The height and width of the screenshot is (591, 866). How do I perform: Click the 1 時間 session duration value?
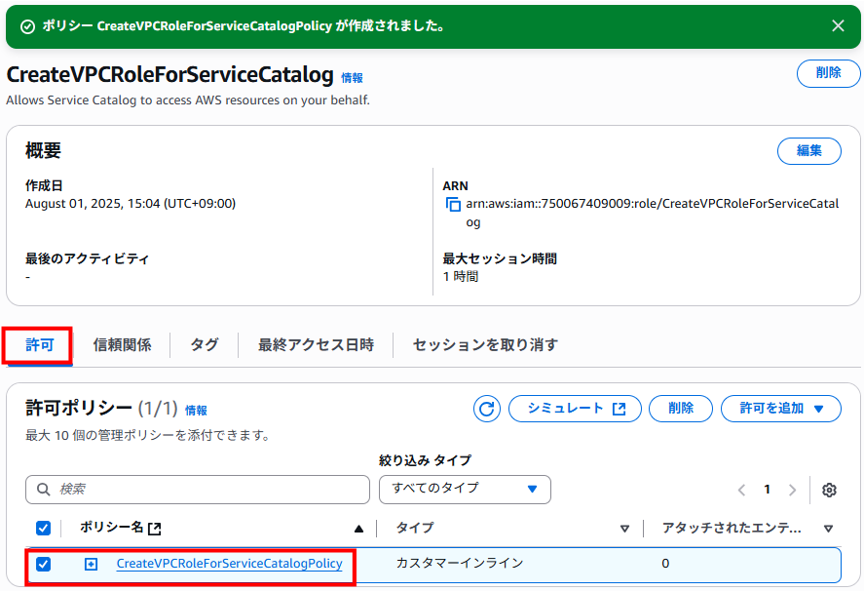click(x=461, y=276)
